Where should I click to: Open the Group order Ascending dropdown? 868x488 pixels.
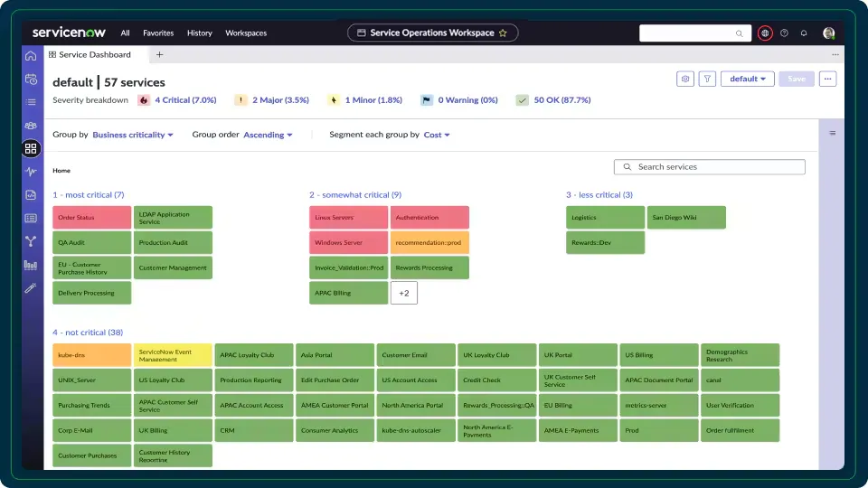268,135
